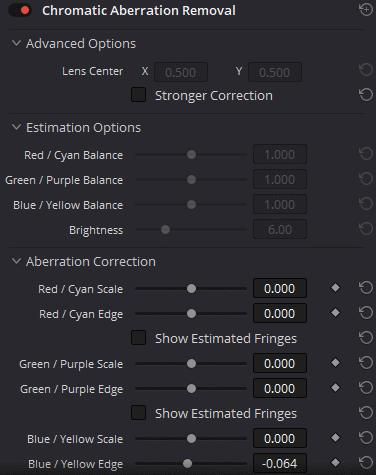The height and width of the screenshot is (475, 376).
Task: Add keyframe for Red / Cyan Edge
Action: 335,313
